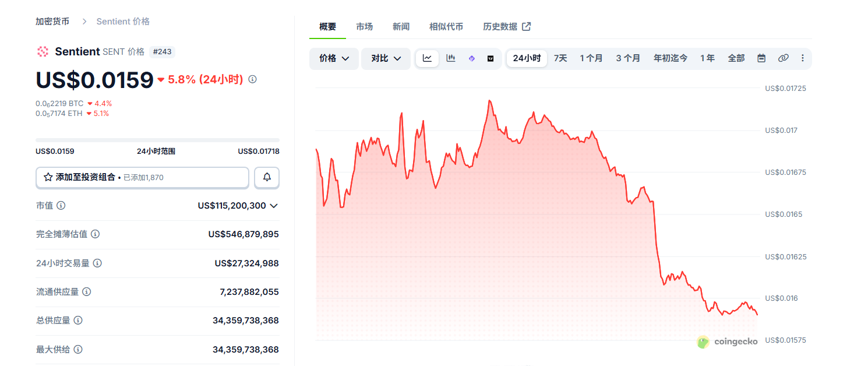
Task: Select the 全部 time range
Action: [736, 58]
